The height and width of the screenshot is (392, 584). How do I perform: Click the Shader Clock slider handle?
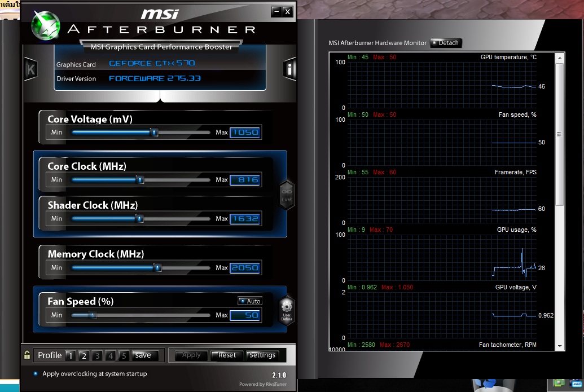(x=140, y=218)
